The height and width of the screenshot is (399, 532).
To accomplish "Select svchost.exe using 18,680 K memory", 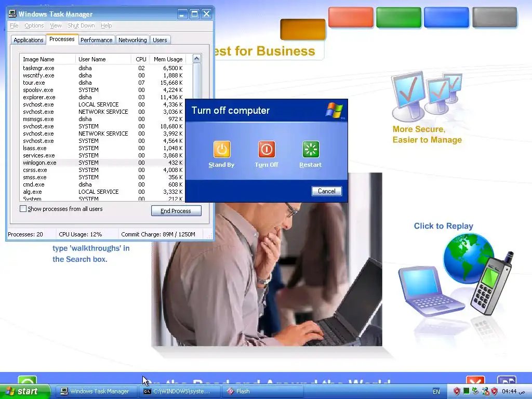I will (x=103, y=126).
